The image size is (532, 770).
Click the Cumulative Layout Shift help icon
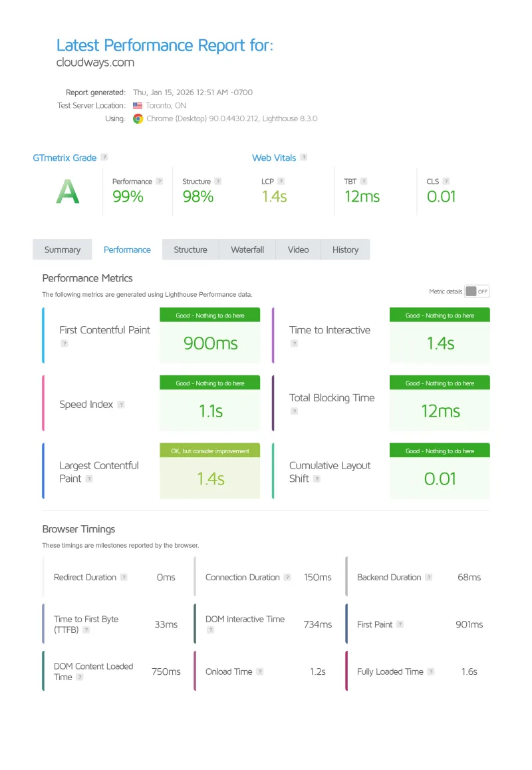point(317,479)
